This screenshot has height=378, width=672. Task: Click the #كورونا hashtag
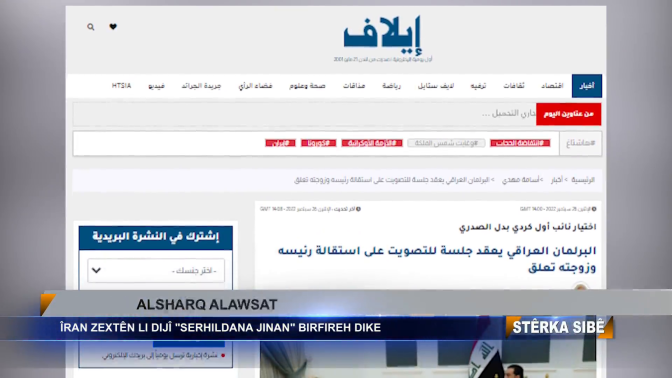pyautogui.click(x=318, y=143)
